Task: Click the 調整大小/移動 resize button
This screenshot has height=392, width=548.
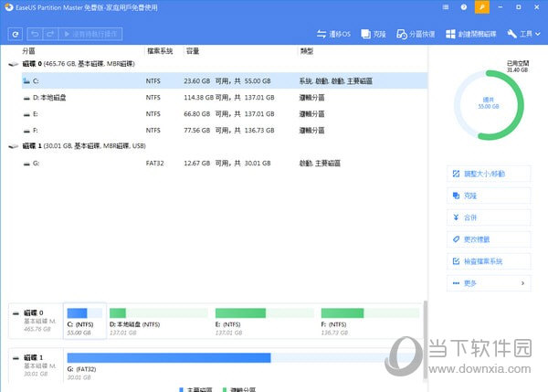Action: (x=489, y=174)
